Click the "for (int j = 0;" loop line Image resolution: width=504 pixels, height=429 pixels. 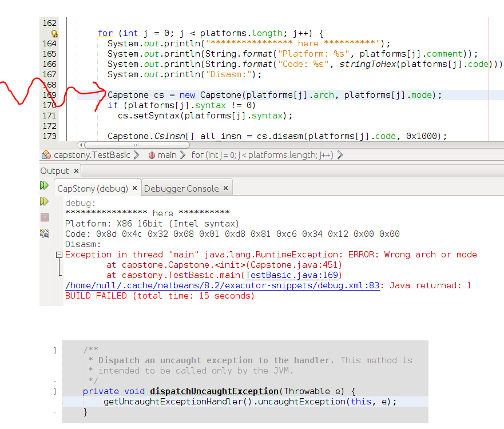tap(211, 33)
